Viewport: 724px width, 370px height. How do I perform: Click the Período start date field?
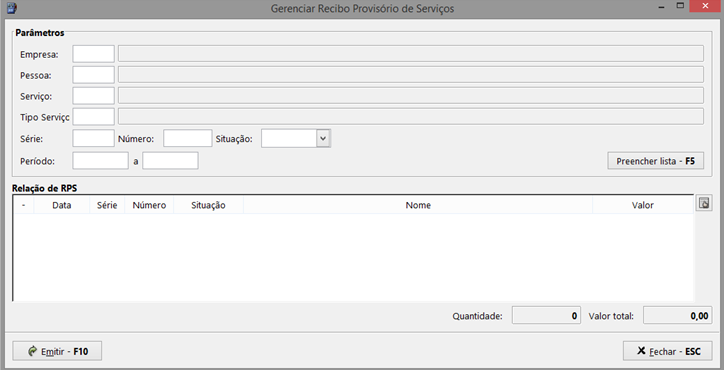tap(101, 161)
